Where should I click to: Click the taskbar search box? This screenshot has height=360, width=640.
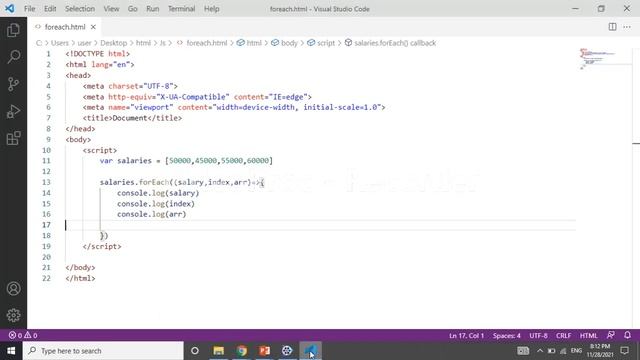click(x=103, y=351)
